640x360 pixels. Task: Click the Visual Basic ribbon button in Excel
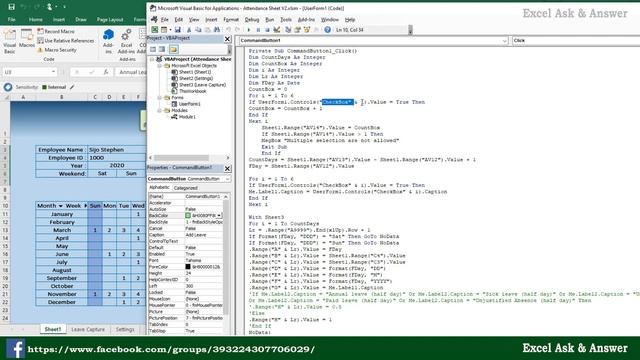coord(9,42)
